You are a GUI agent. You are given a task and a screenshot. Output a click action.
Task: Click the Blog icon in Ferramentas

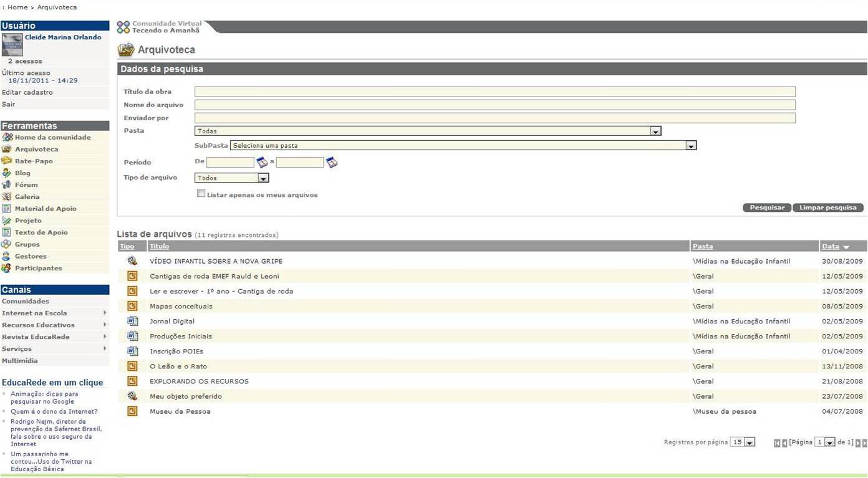click(x=7, y=173)
